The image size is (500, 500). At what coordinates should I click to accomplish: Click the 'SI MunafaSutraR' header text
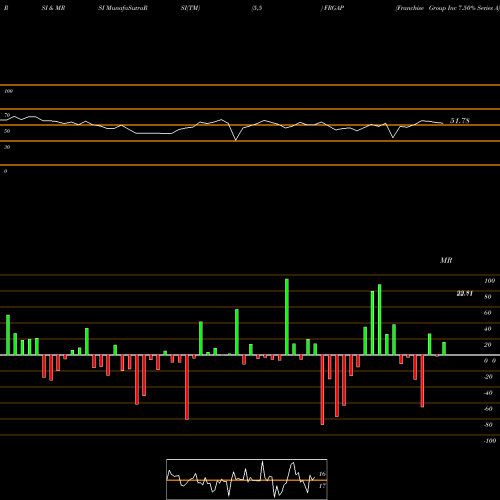click(x=123, y=8)
